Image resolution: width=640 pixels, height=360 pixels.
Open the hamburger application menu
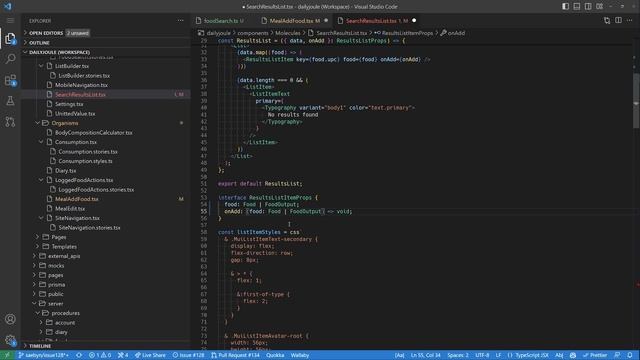click(x=10, y=20)
